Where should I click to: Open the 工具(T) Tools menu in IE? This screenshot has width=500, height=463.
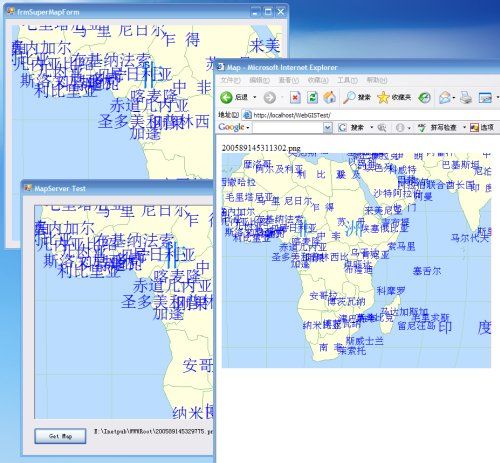347,80
